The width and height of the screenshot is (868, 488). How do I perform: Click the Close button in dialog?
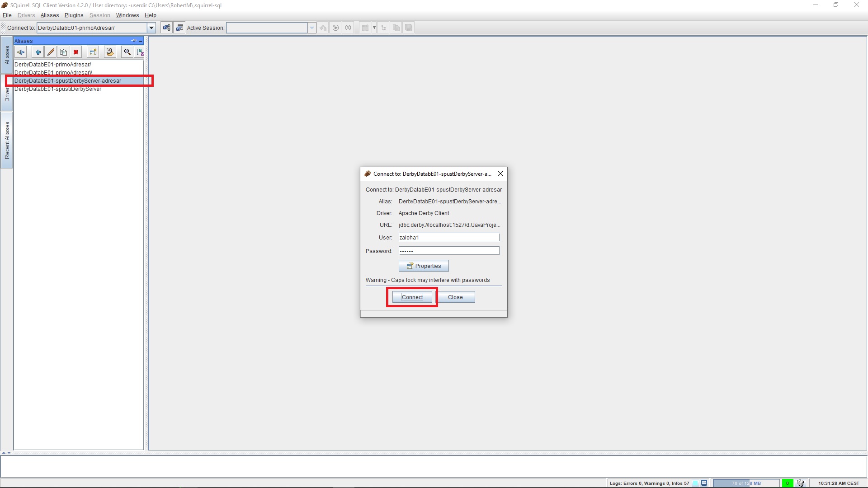[455, 297]
